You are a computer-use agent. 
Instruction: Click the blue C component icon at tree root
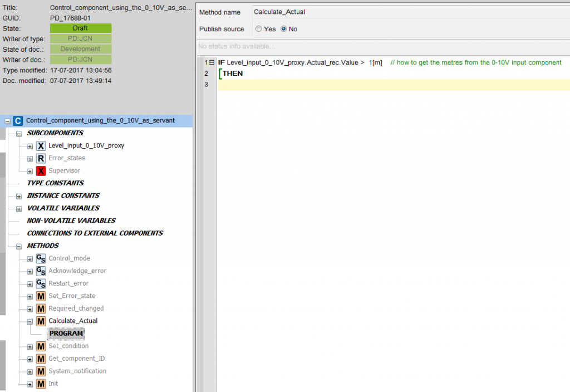[18, 121]
